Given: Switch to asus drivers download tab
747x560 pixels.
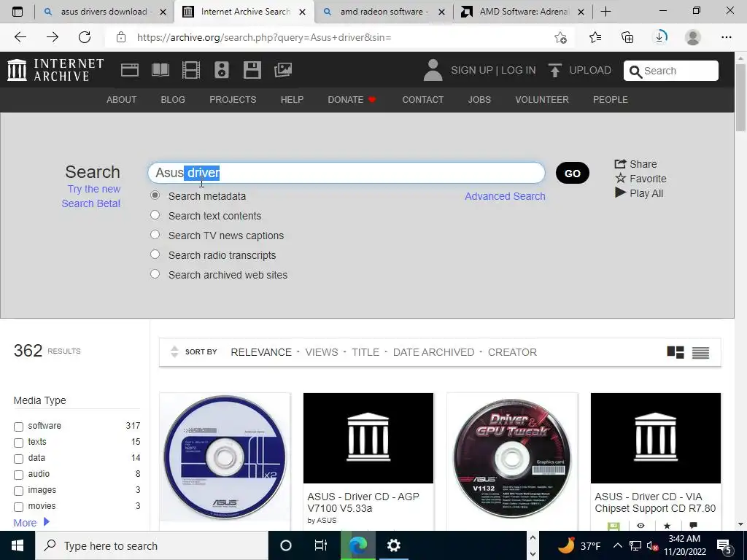Looking at the screenshot, I should coord(104,12).
